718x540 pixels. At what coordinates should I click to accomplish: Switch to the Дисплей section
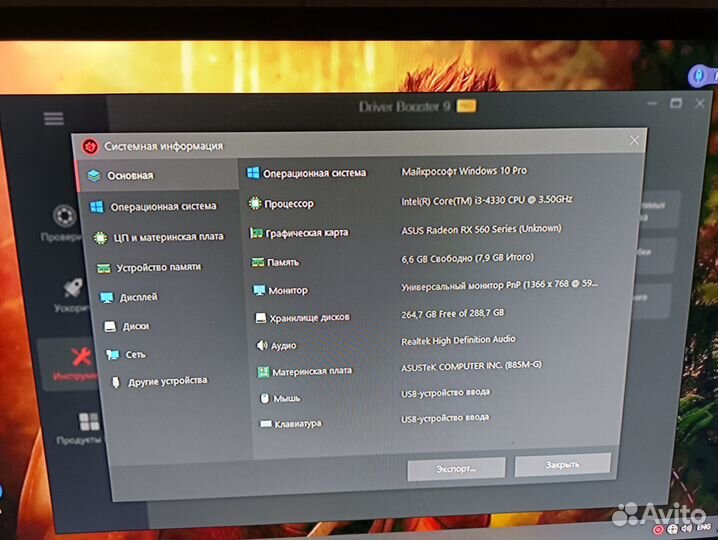click(137, 297)
